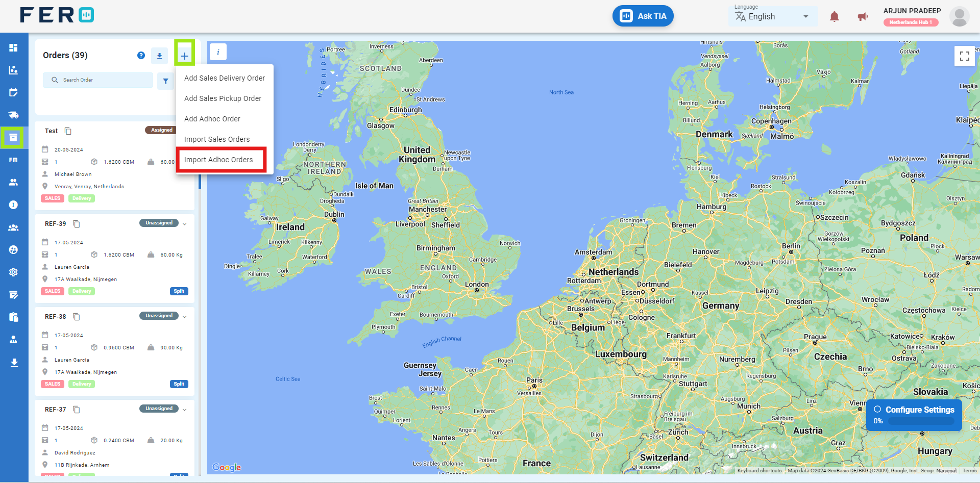980x483 pixels.
Task: Focus the Search Order field
Action: click(x=98, y=80)
